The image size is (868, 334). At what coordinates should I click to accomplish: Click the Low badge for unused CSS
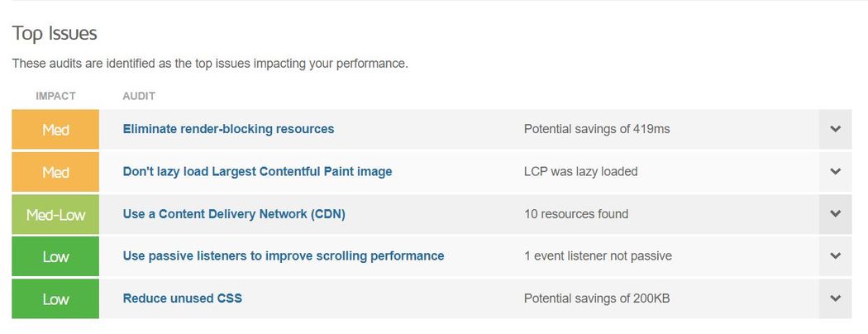(55, 298)
